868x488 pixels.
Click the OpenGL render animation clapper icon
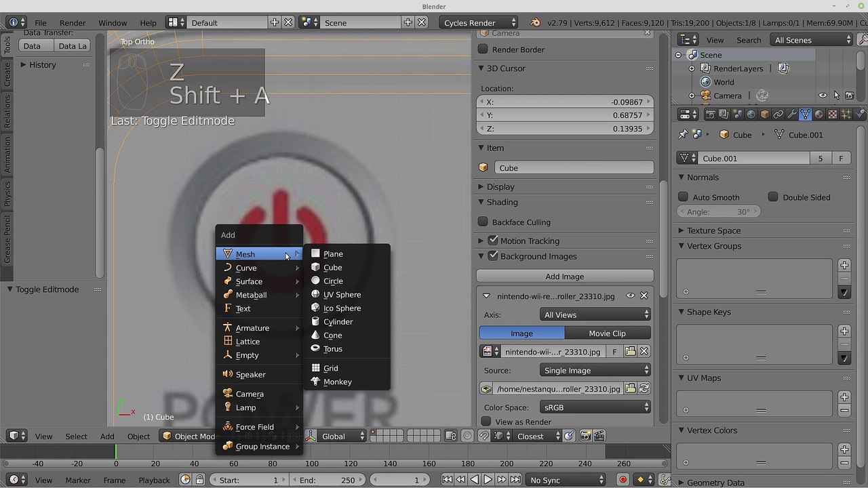coord(599,436)
